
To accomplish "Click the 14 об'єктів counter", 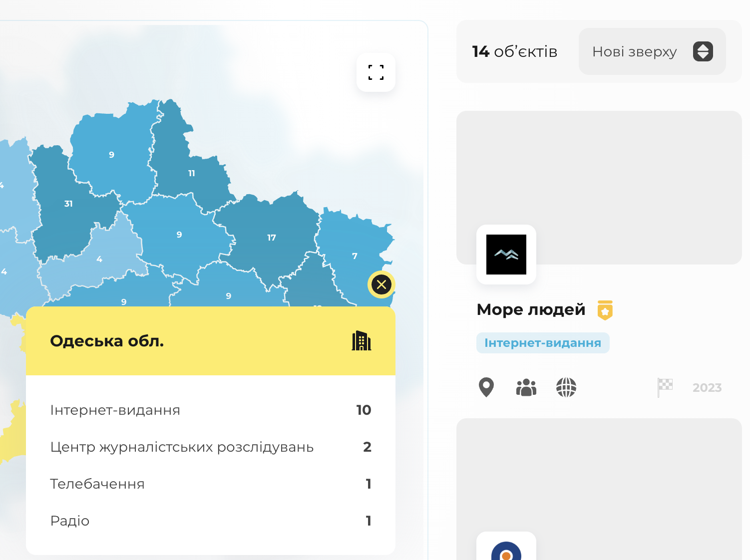I will pyautogui.click(x=515, y=51).
